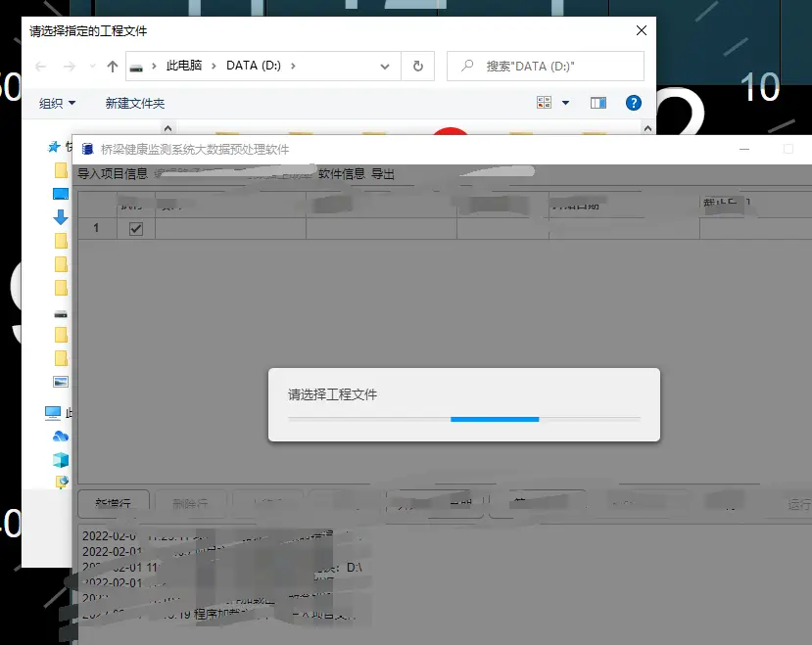Go up one folder level
Viewport: 812px width, 645px height.
(x=113, y=67)
